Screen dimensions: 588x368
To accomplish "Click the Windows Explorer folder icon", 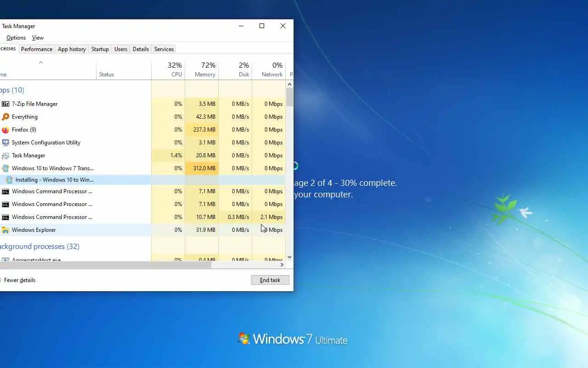I will coord(6,230).
